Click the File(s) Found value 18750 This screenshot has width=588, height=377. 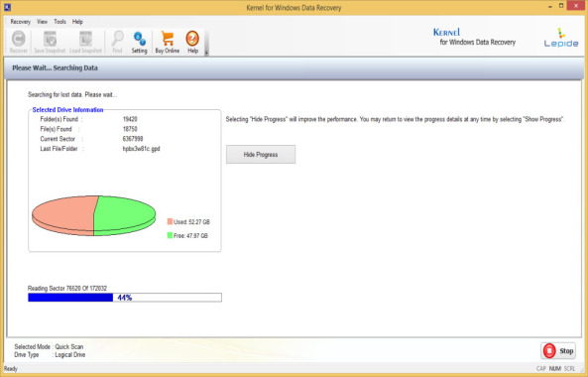pos(130,129)
